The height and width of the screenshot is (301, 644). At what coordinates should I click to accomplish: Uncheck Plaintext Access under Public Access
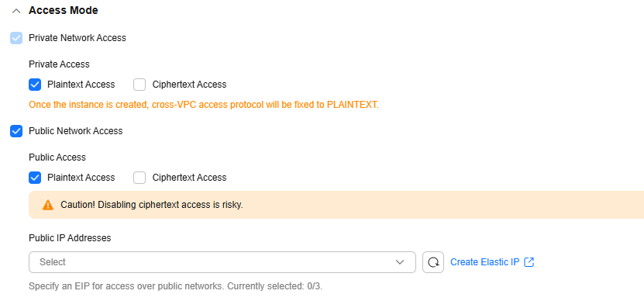(35, 178)
